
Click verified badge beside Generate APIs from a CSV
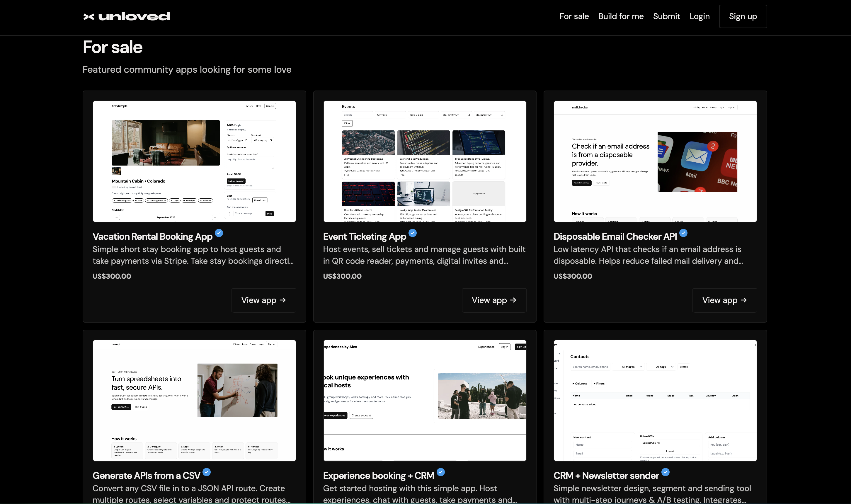tap(207, 472)
